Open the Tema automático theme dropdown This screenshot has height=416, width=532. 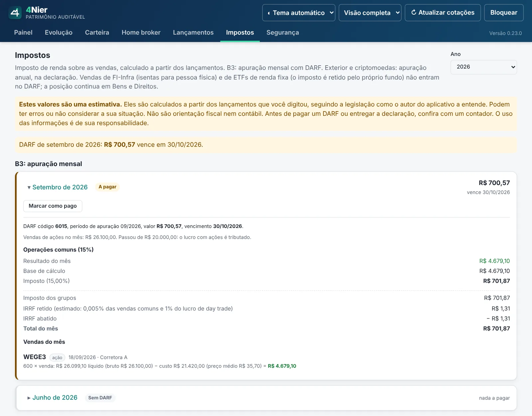[299, 13]
